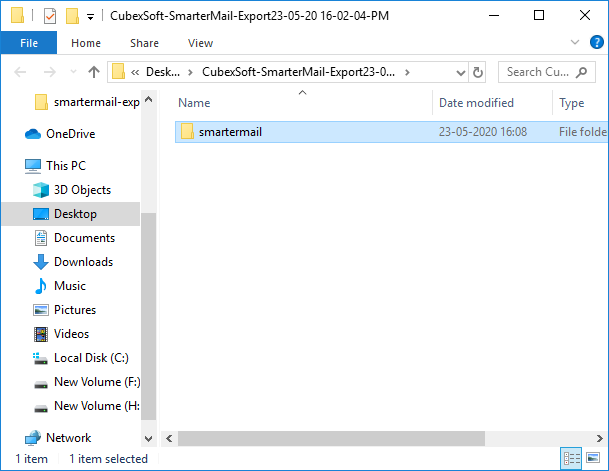This screenshot has height=471, width=609.
Task: Go forward with the right arrow
Action: coord(49,72)
